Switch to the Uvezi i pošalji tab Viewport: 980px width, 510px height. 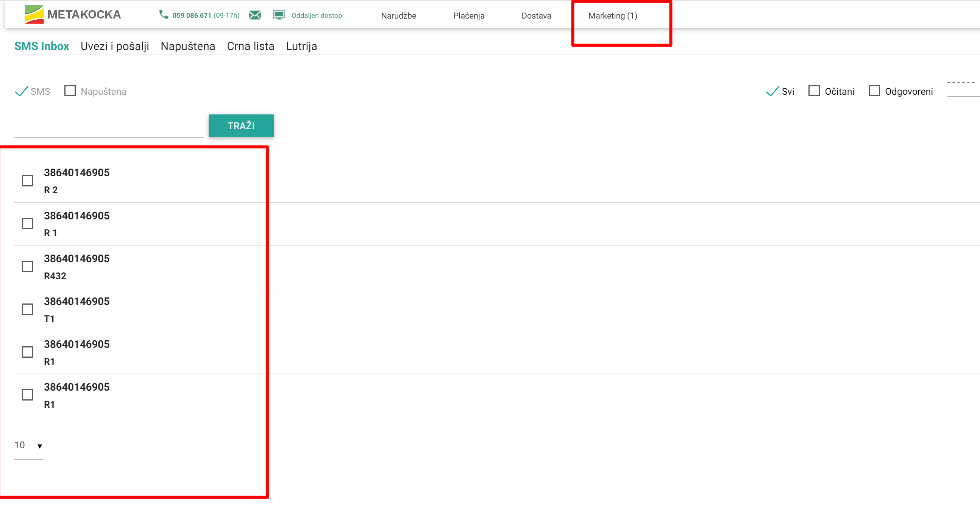pyautogui.click(x=114, y=46)
